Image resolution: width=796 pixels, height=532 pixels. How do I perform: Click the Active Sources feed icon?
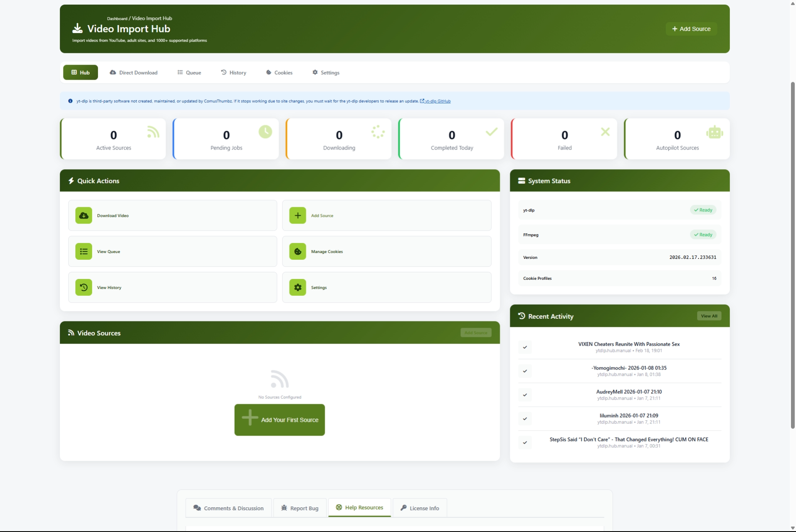[x=153, y=132]
